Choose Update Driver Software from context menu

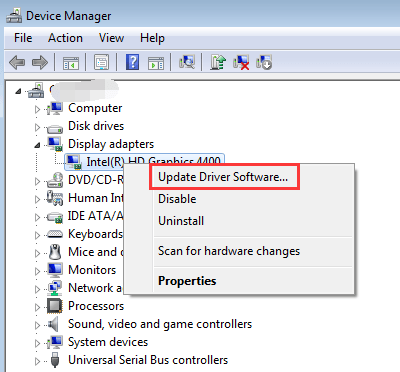click(x=223, y=177)
